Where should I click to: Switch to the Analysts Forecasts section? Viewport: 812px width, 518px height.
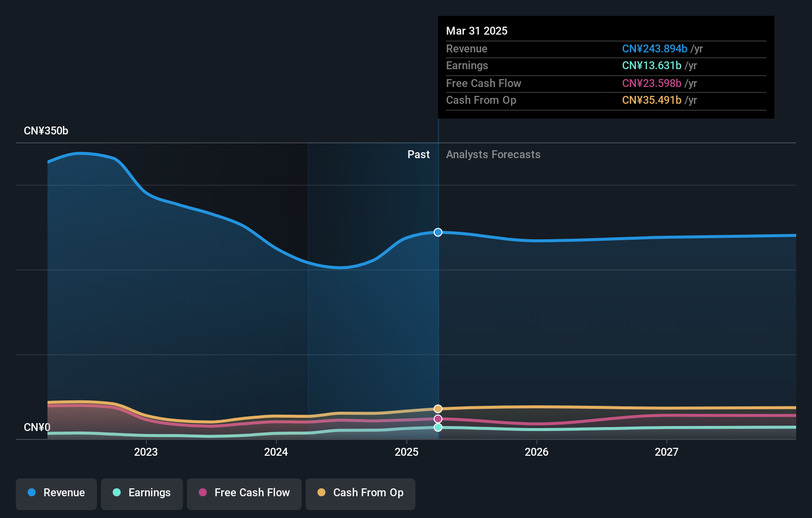click(493, 154)
